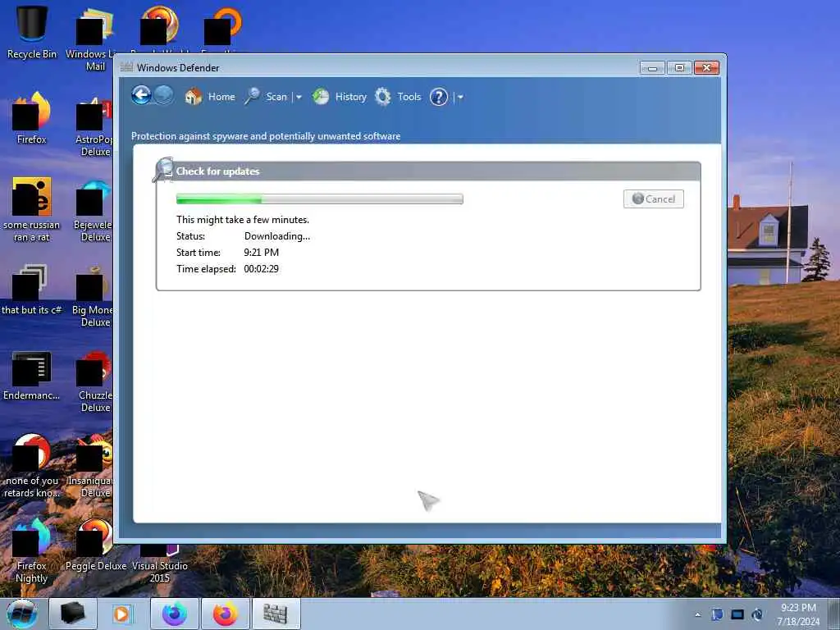Show hidden tray icons arrow

(697, 614)
